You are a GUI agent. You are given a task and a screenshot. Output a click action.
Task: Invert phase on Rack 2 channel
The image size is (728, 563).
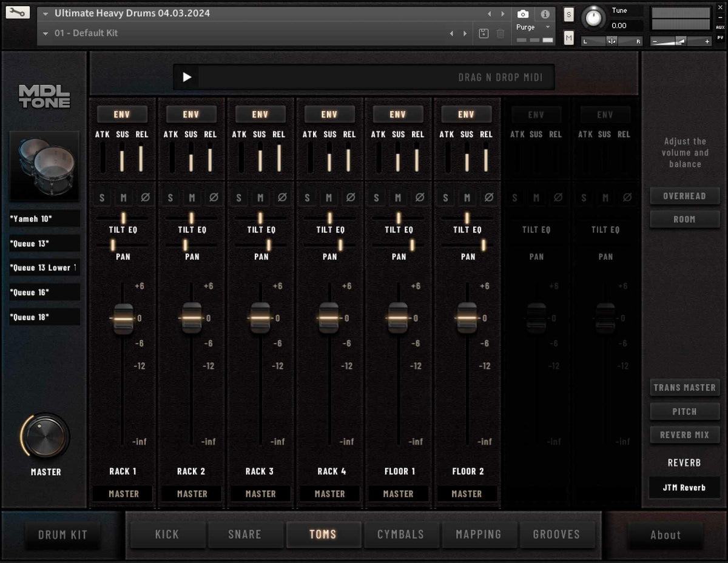pos(214,198)
